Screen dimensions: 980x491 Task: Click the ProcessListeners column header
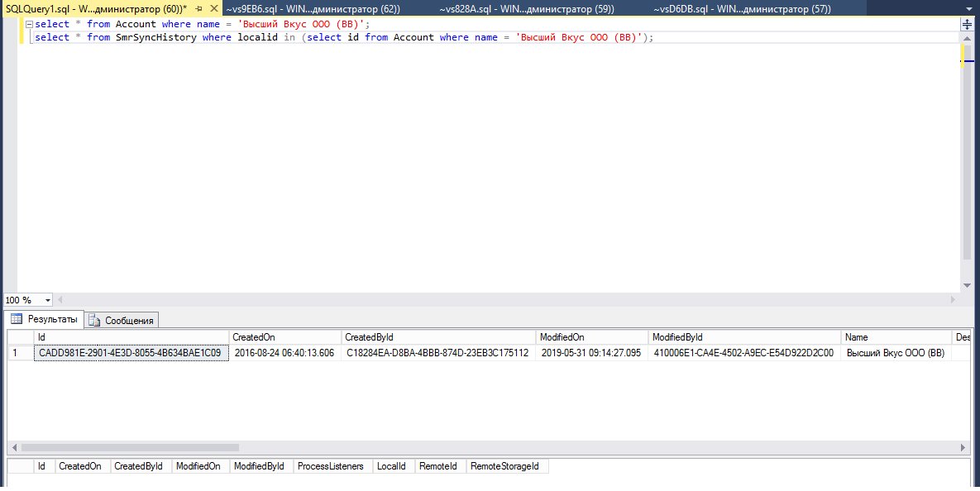coord(333,466)
